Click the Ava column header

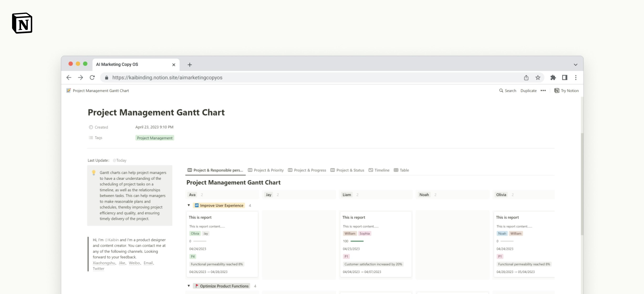pos(192,195)
